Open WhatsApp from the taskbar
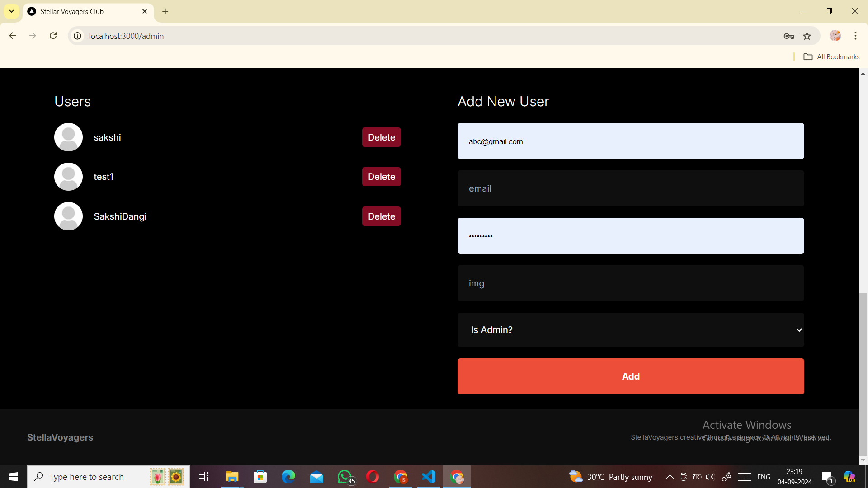The image size is (868, 488). [345, 477]
